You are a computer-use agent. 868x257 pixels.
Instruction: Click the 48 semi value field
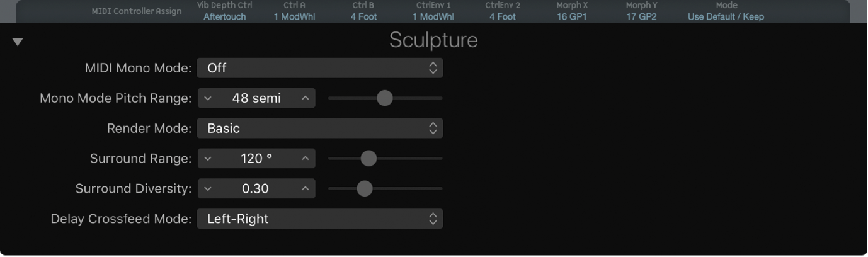click(256, 98)
